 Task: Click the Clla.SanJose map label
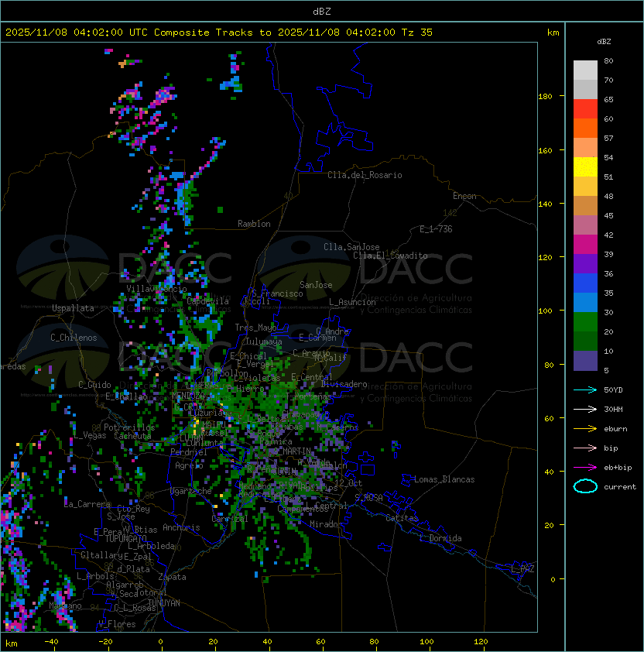[351, 247]
